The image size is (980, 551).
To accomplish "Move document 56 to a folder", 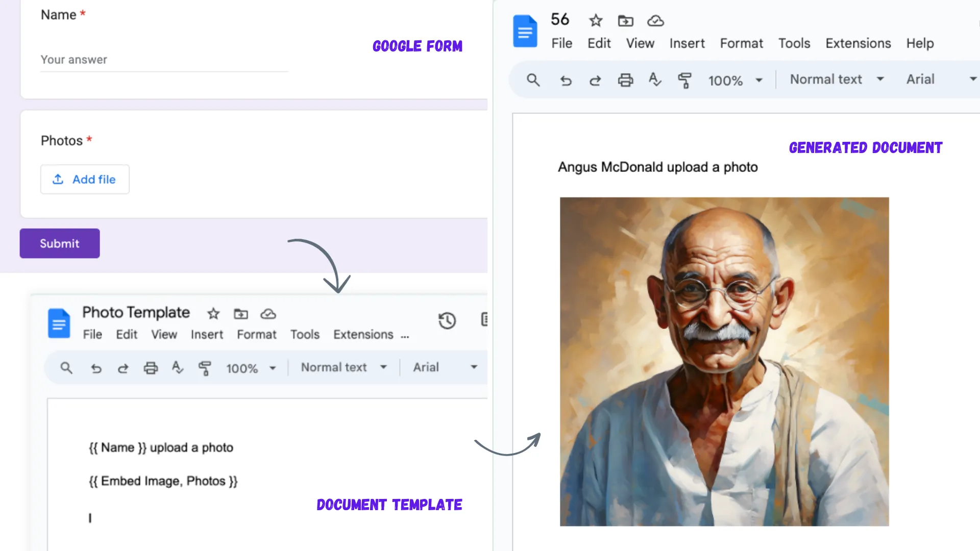I will (x=625, y=21).
